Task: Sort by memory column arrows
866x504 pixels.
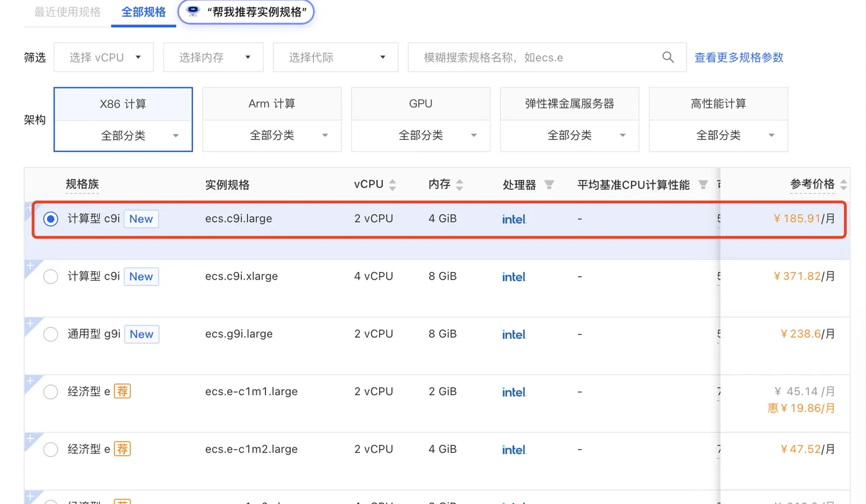Action: (459, 185)
